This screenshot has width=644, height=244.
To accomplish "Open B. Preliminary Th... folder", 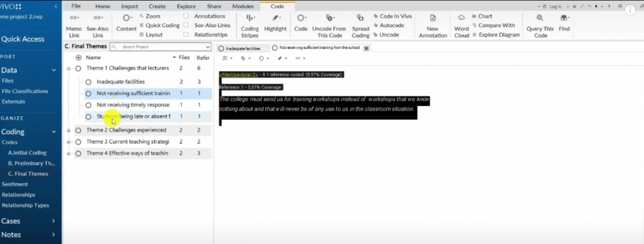I will coord(31,163).
